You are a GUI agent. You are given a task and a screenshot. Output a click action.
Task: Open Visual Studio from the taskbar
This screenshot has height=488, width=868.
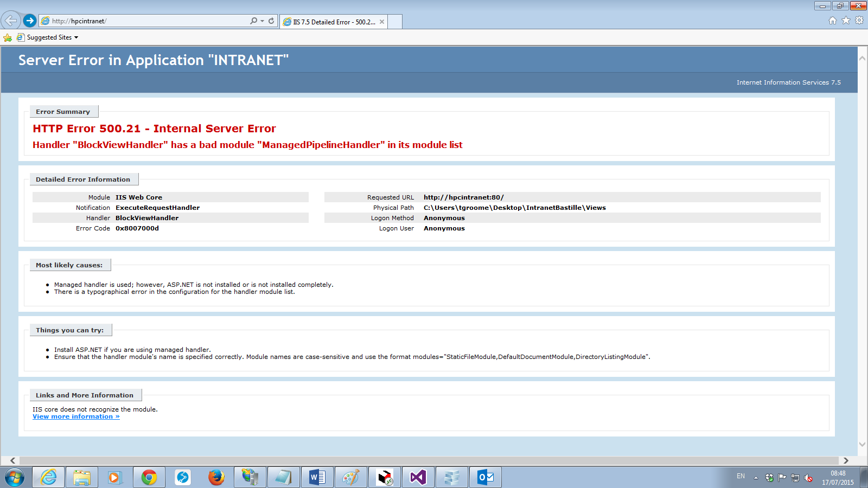pyautogui.click(x=418, y=477)
